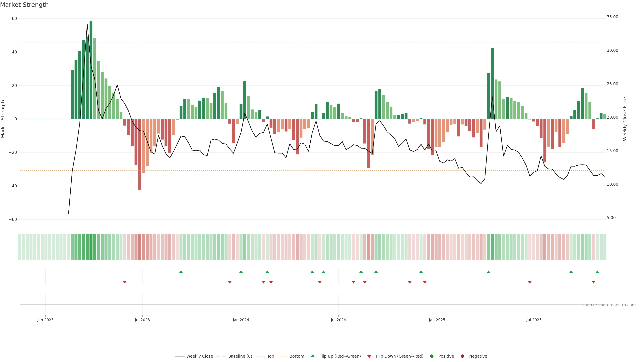
Task: Click Flip Down red triangle legend icon
Action: 369,356
